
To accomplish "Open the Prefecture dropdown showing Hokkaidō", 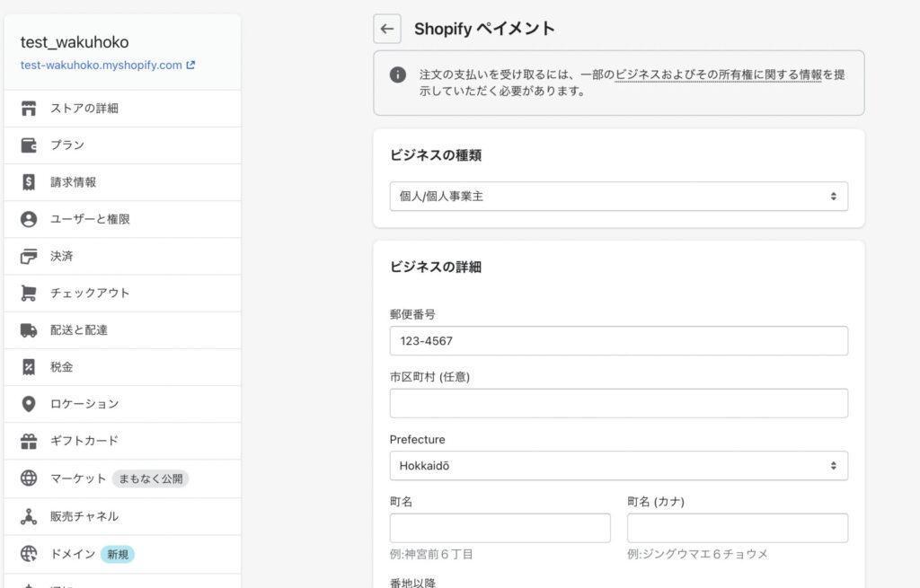I will click(x=618, y=466).
